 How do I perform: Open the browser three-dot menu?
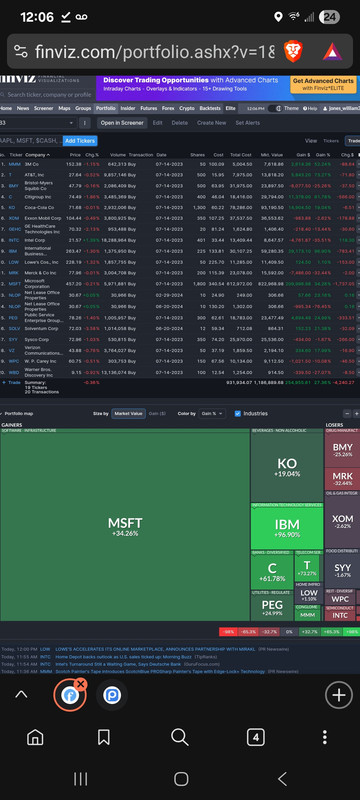click(x=325, y=737)
